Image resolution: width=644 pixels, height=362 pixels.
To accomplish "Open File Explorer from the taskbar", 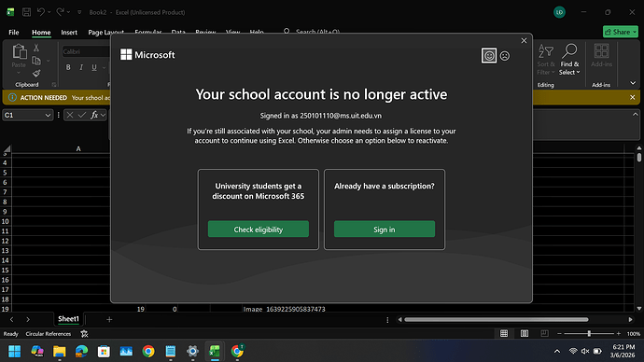I will click(59, 352).
